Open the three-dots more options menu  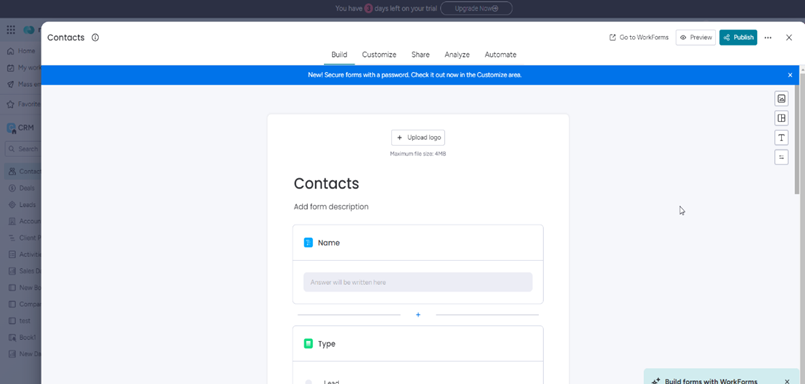coord(768,37)
